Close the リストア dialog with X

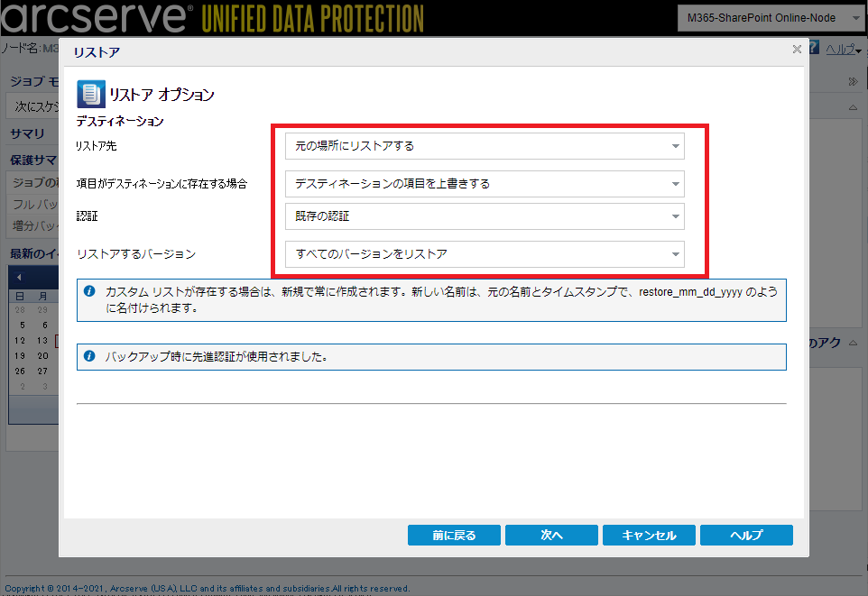(797, 50)
